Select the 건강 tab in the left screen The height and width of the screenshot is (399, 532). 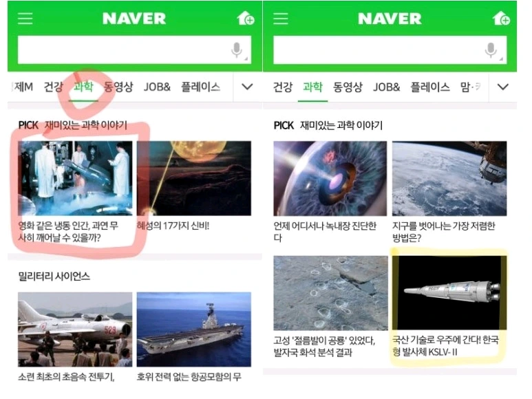(x=53, y=87)
